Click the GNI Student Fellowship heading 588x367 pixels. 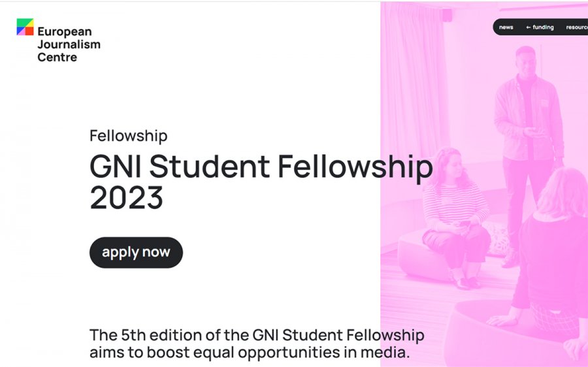coord(261,167)
